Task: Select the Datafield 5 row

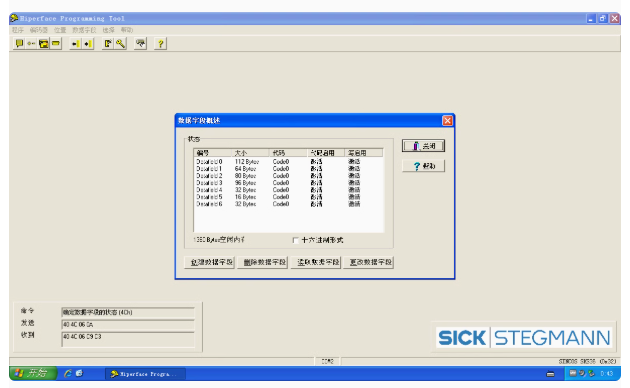Action: tap(288, 197)
